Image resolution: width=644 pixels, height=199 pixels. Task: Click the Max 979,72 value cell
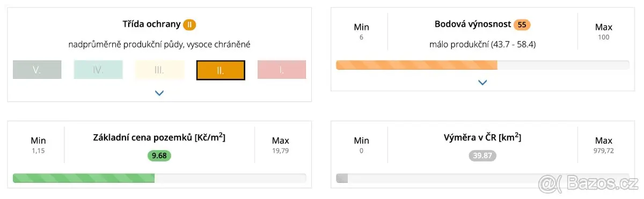pos(604,145)
